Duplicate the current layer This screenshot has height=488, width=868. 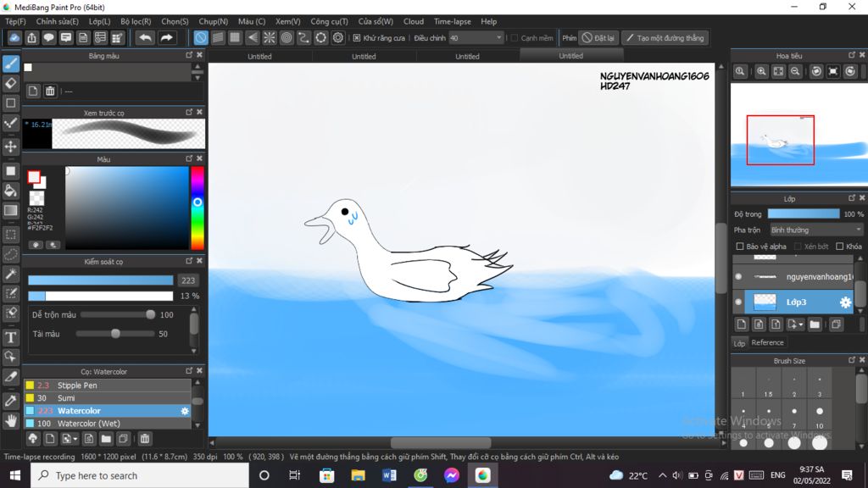(x=836, y=324)
